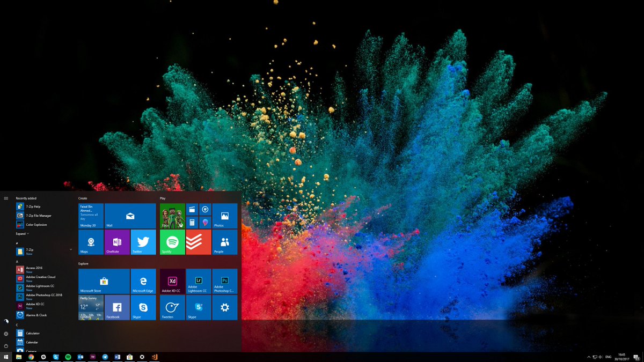Open the calendar tile showing Monday 30
Screen dimensions: 644x362
[91, 216]
